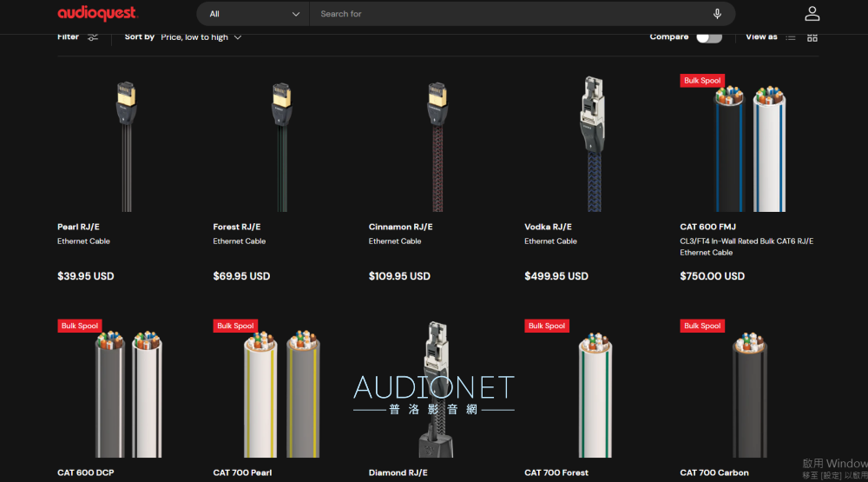
Task: Click the CAT 700 Pearl title link
Action: point(242,472)
